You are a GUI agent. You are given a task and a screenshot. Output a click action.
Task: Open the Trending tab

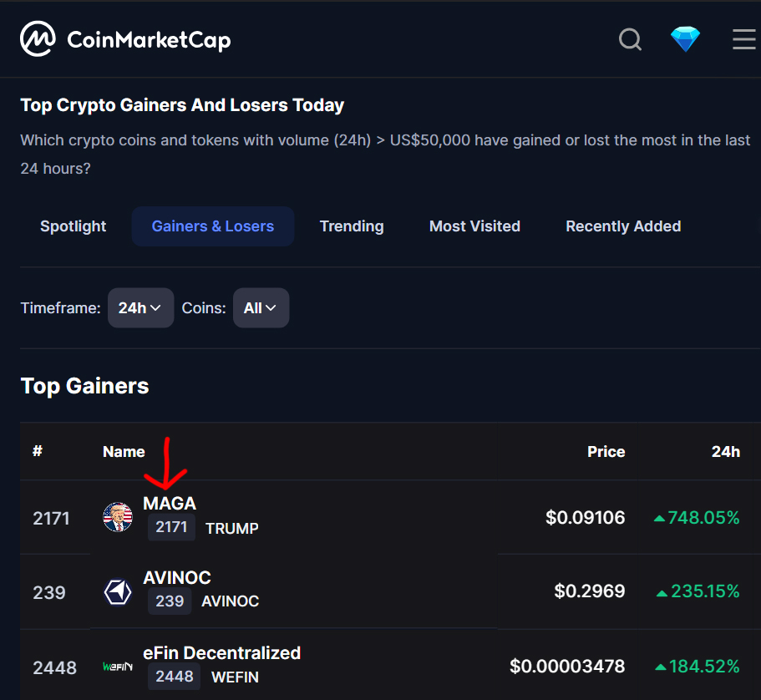[x=352, y=226]
